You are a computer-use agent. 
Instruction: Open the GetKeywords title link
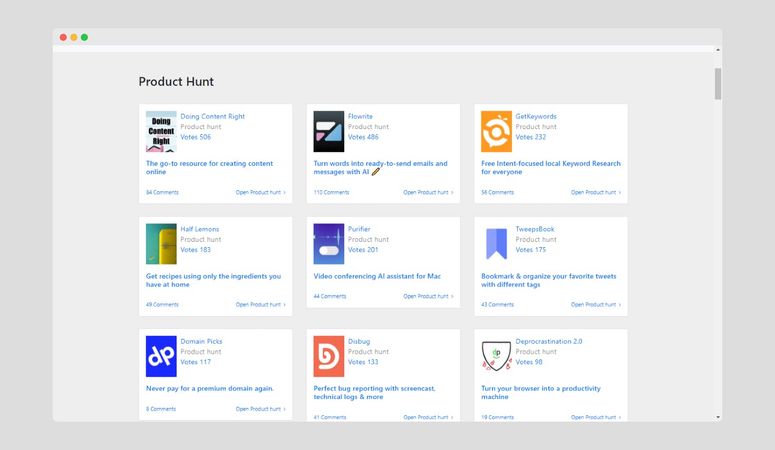tap(536, 116)
